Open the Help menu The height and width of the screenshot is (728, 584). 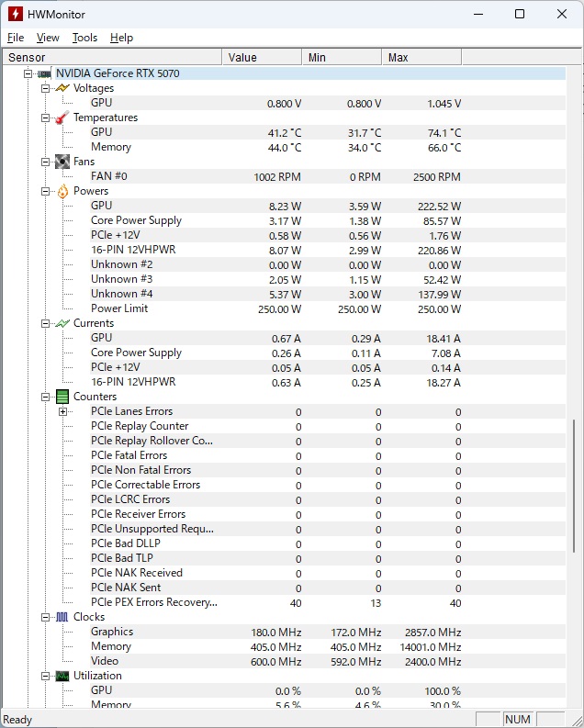[x=121, y=38]
